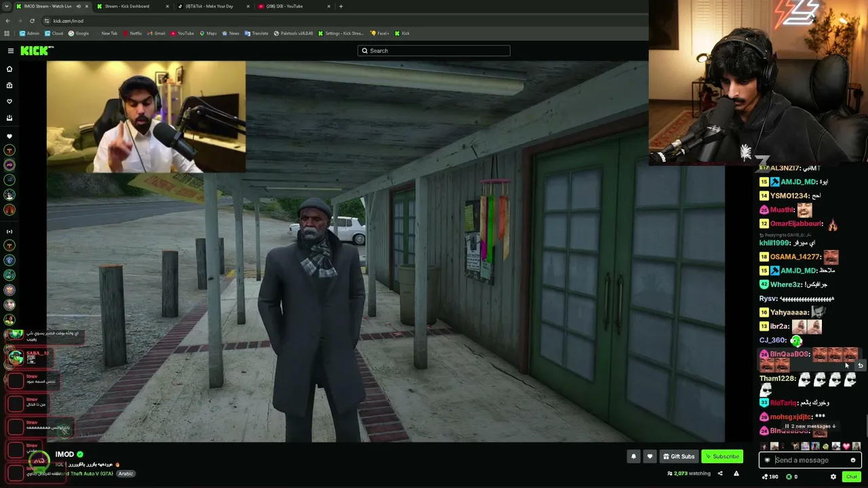Click chat username OSAMA_14277
This screenshot has height=488, width=868.
click(x=795, y=257)
